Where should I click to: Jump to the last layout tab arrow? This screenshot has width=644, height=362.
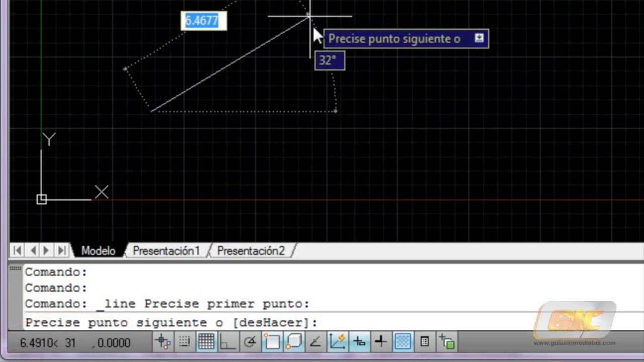tap(61, 250)
